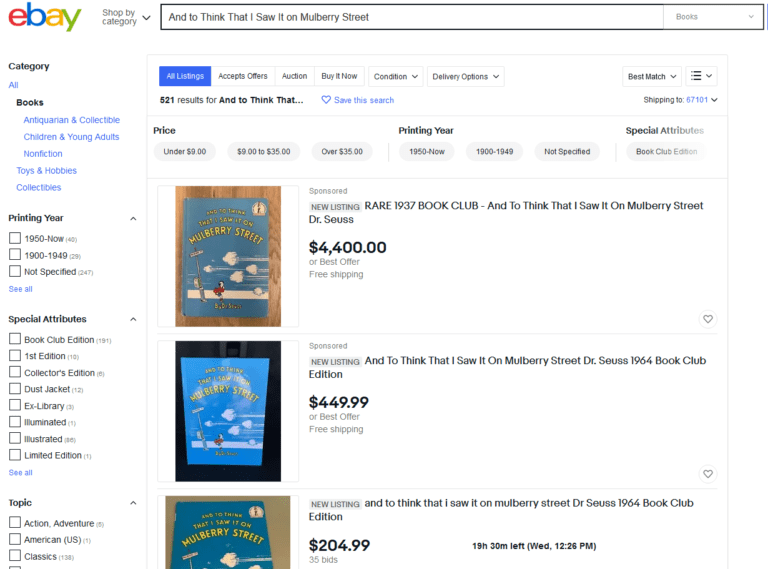This screenshot has height=569, width=768.
Task: Enable the Dust Jacket filter
Action: pos(15,389)
